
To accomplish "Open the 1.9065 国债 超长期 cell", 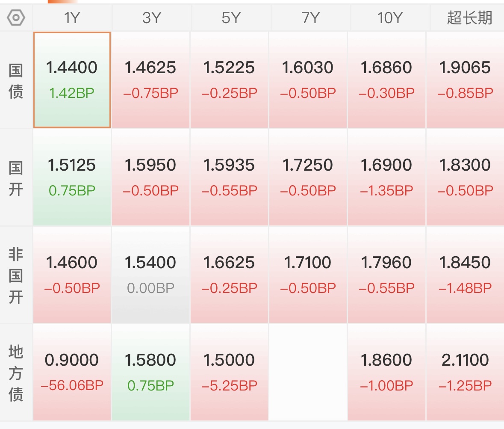I will 465,80.
